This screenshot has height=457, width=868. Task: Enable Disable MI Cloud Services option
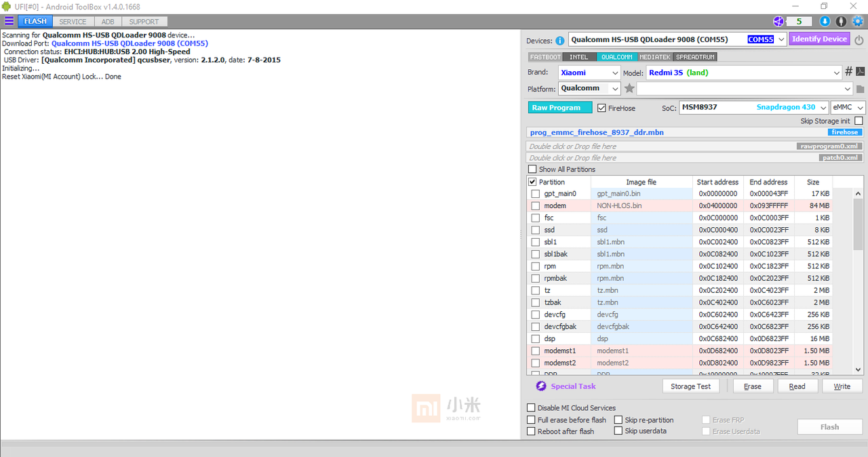[x=532, y=408]
